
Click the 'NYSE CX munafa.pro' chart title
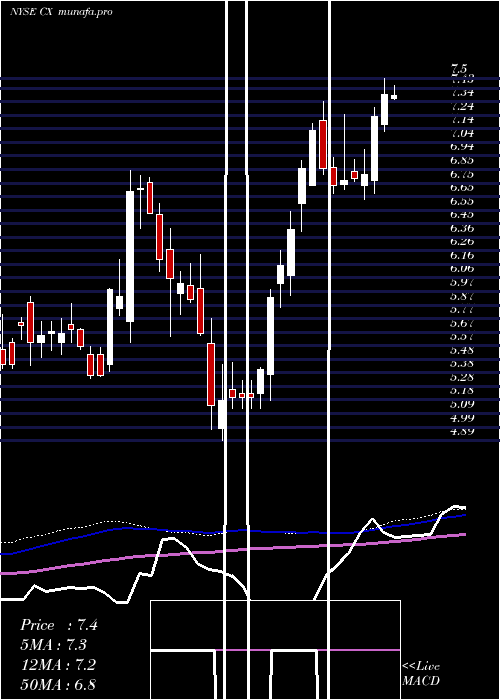tap(61, 12)
